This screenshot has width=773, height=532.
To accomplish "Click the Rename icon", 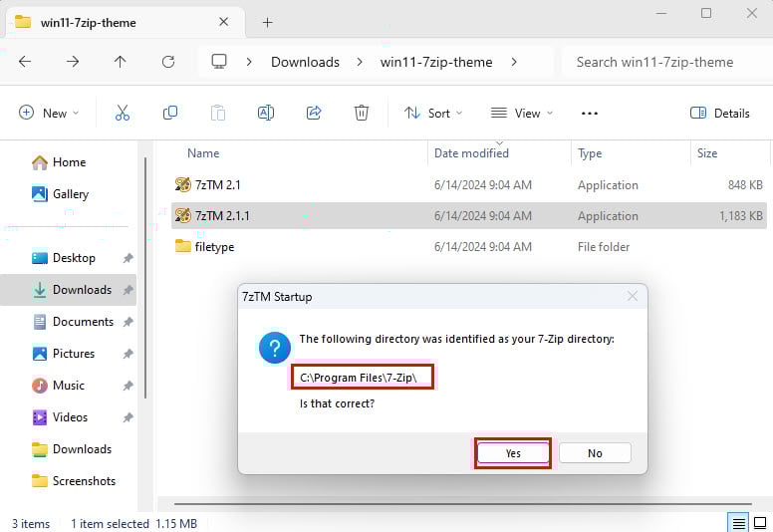I will (x=266, y=113).
